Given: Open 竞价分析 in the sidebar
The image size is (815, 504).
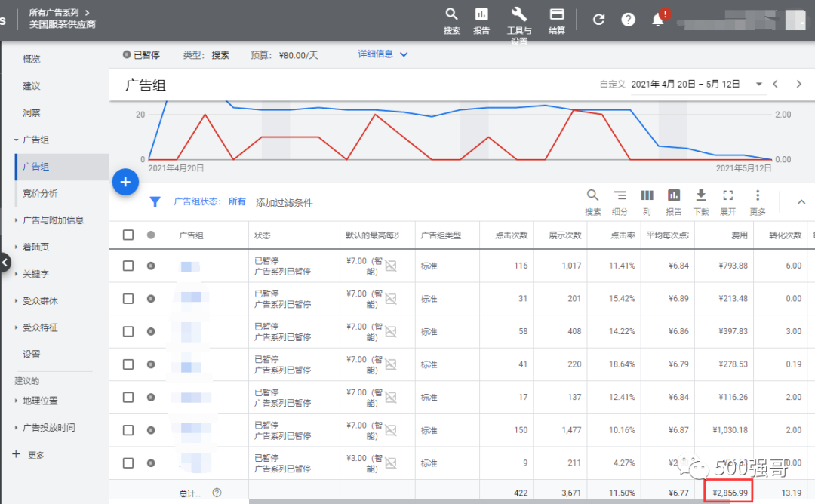Looking at the screenshot, I should pos(40,193).
